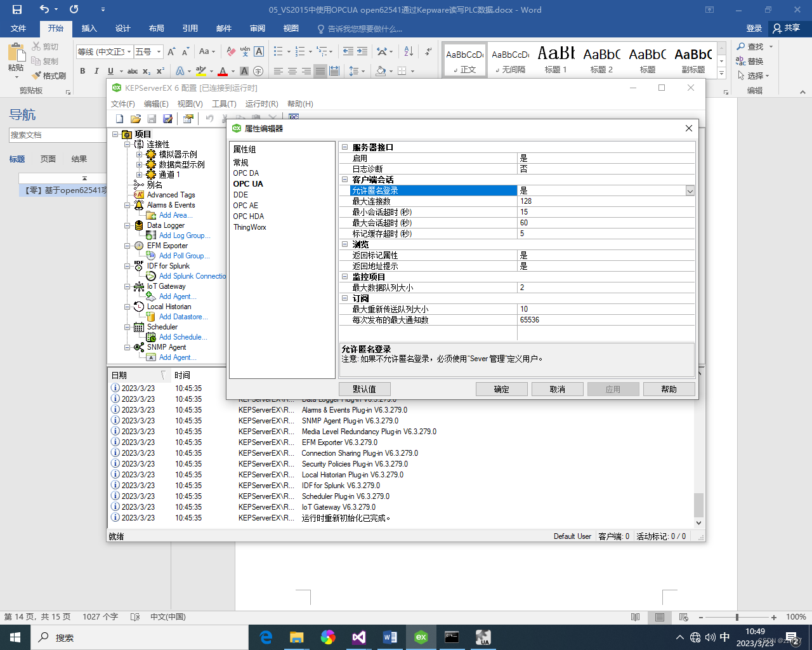Click the Italic icon in Word ribbon
This screenshot has height=650, width=812.
click(x=96, y=71)
